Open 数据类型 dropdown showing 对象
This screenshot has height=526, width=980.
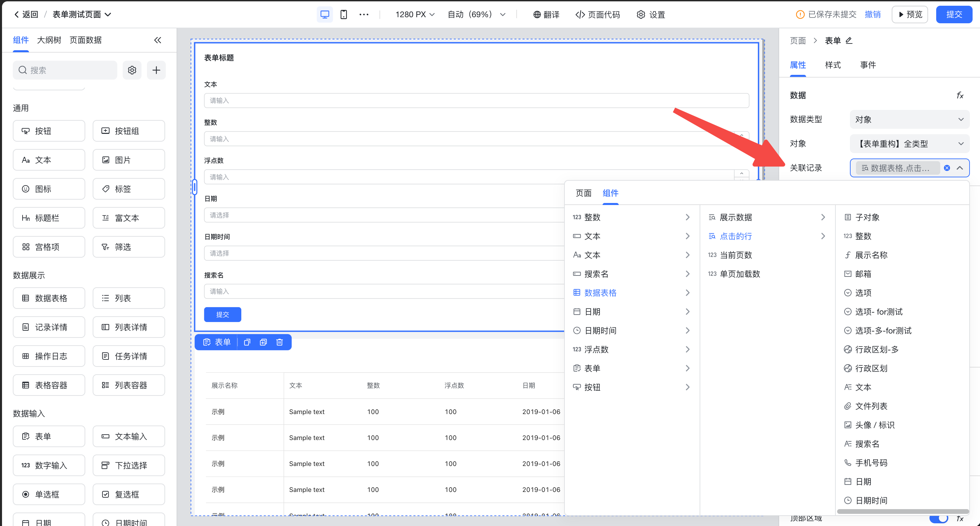(910, 119)
